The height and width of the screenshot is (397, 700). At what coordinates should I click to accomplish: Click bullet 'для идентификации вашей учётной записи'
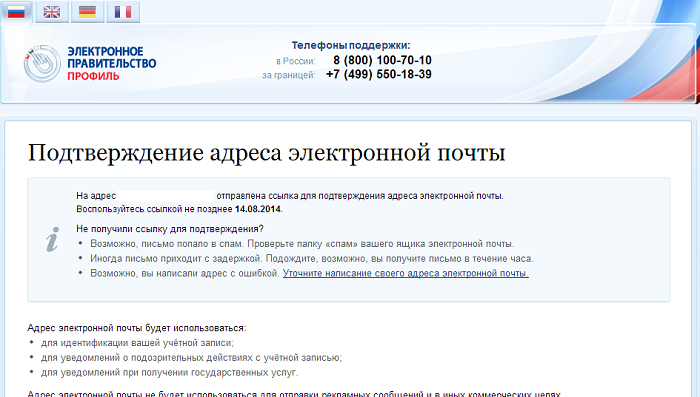[138, 343]
